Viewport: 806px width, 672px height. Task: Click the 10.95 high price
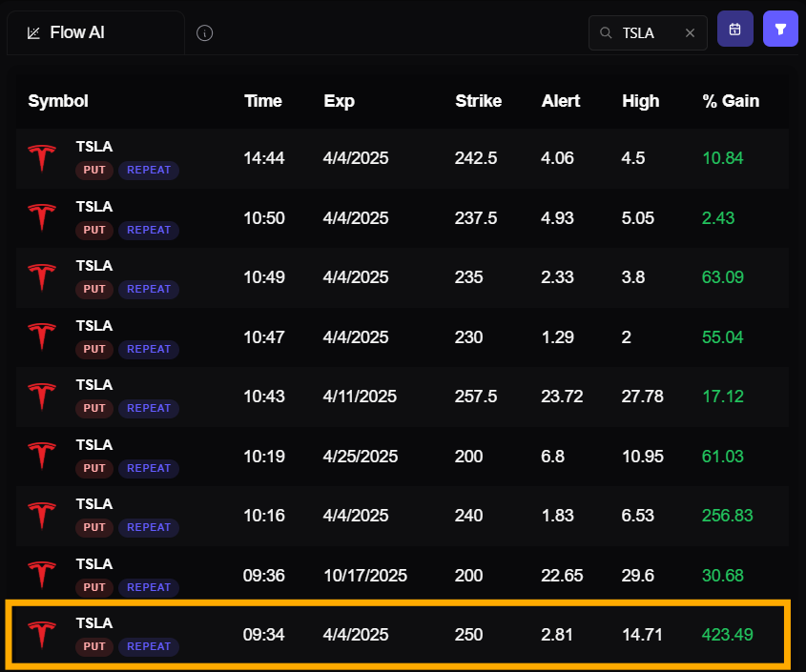[x=643, y=457]
